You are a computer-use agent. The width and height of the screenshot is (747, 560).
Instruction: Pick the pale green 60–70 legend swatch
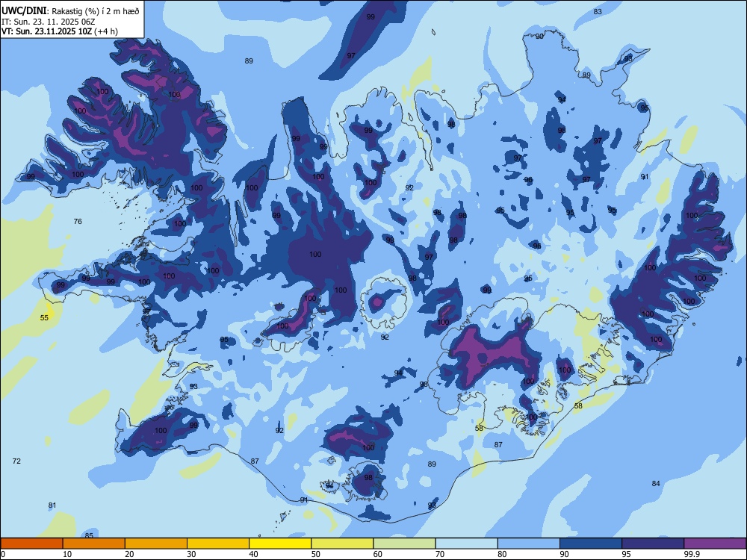coord(404,544)
